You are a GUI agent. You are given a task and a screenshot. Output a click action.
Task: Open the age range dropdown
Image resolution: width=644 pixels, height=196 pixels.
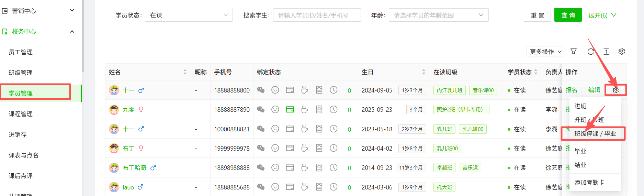(x=438, y=15)
